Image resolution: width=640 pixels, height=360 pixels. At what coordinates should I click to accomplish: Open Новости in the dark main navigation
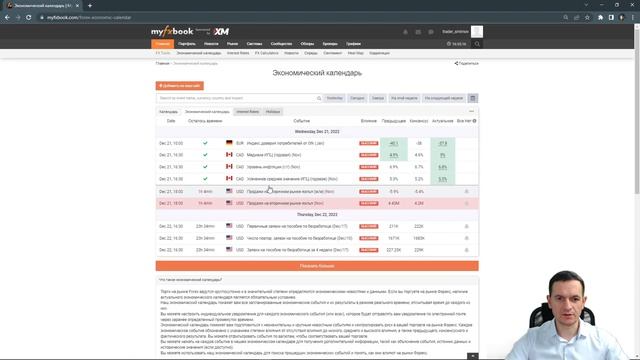[x=211, y=44]
